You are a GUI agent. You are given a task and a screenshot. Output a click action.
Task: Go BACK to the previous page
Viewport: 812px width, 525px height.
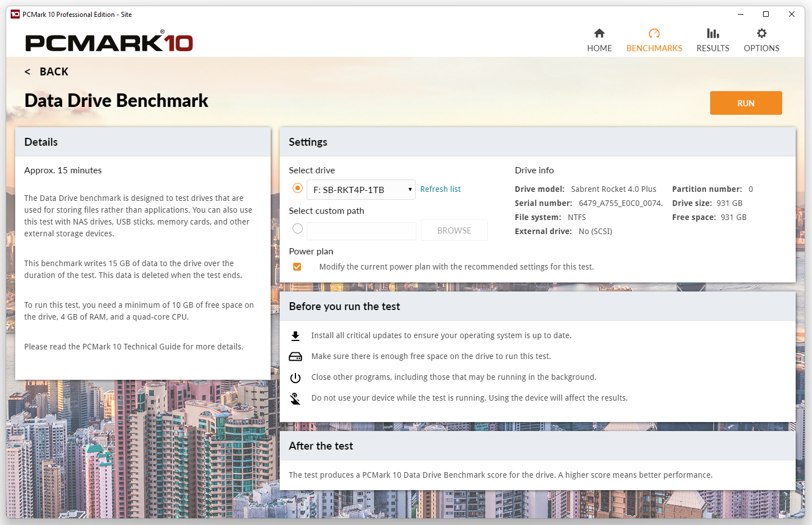[54, 71]
